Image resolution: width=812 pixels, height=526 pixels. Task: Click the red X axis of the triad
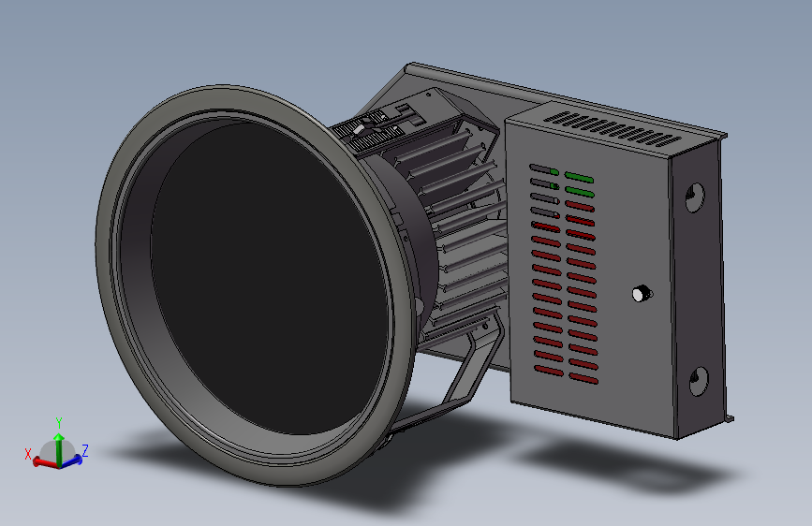(x=45, y=463)
